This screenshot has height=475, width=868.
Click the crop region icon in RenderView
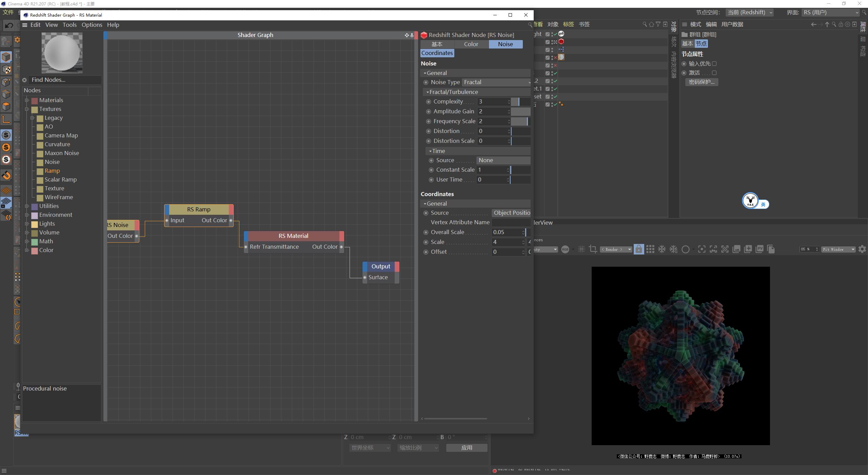[x=593, y=249]
